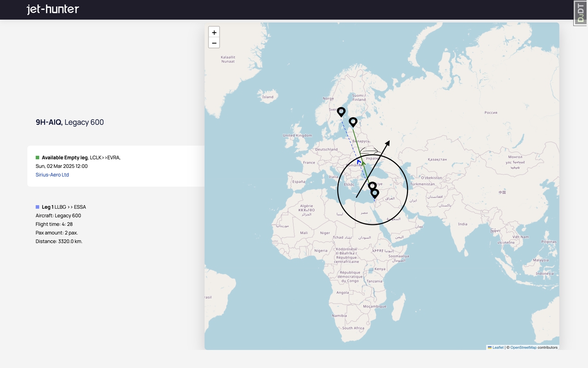This screenshot has height=368, width=588.
Task: Click the black arrowhead tip on the map
Action: pos(388,143)
